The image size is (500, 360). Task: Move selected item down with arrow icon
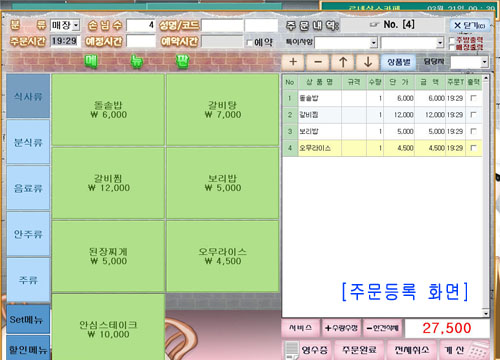[368, 62]
